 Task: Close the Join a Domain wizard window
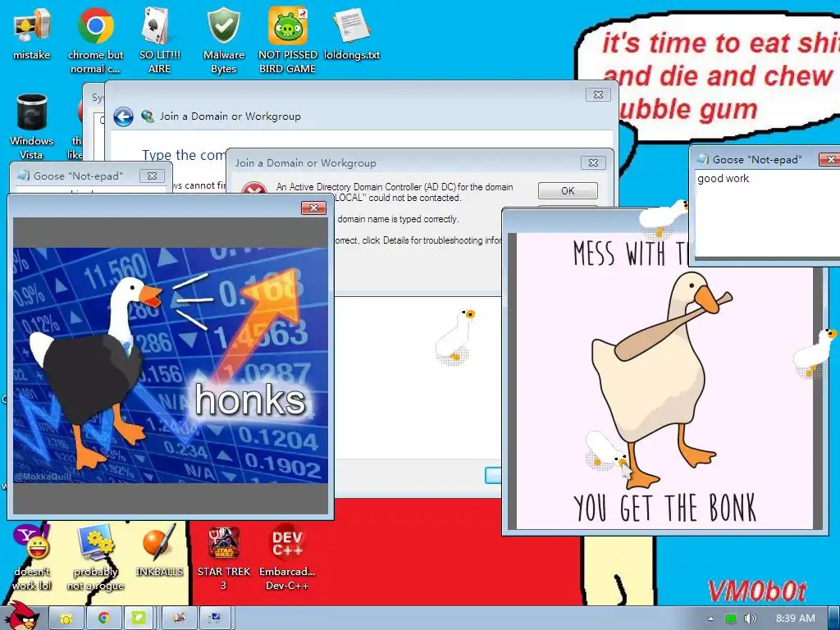click(x=598, y=95)
